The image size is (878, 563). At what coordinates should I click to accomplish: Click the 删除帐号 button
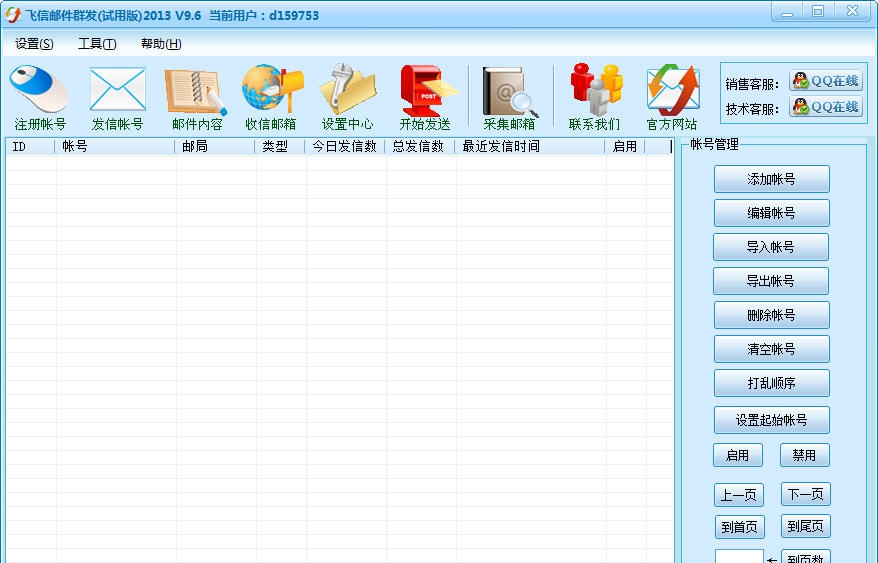click(x=772, y=315)
